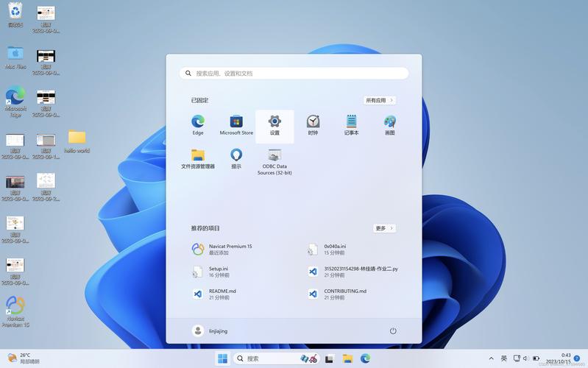Open the recommended README.md file
This screenshot has width=588, height=368.
point(222,294)
